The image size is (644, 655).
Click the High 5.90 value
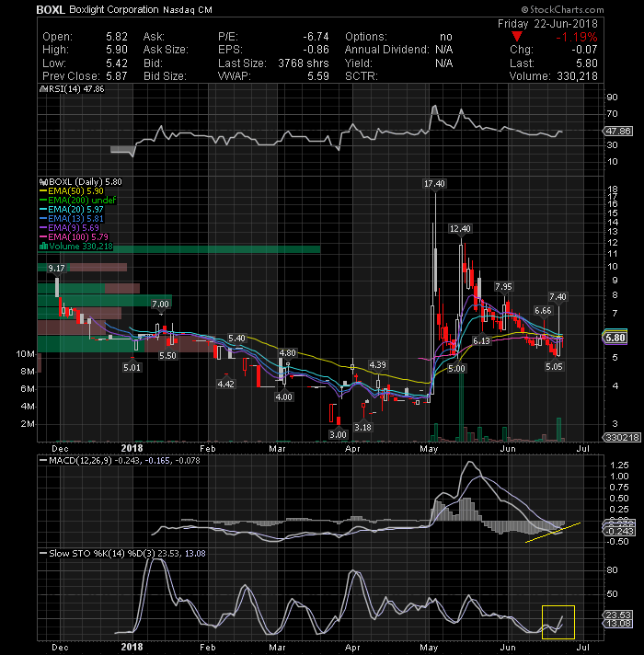tap(117, 50)
